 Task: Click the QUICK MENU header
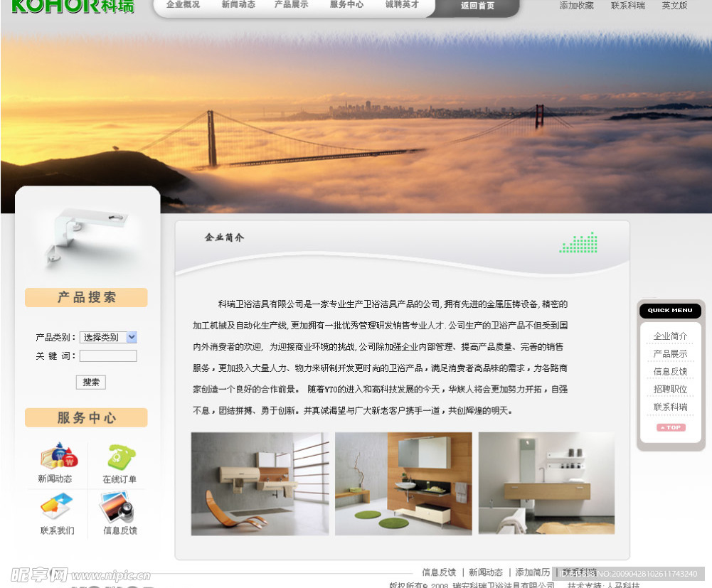[670, 311]
